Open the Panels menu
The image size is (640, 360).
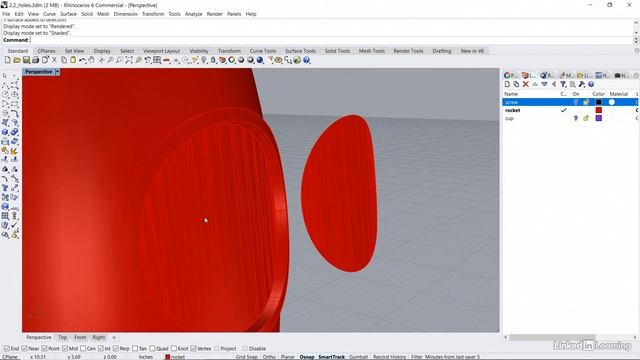pos(234,14)
